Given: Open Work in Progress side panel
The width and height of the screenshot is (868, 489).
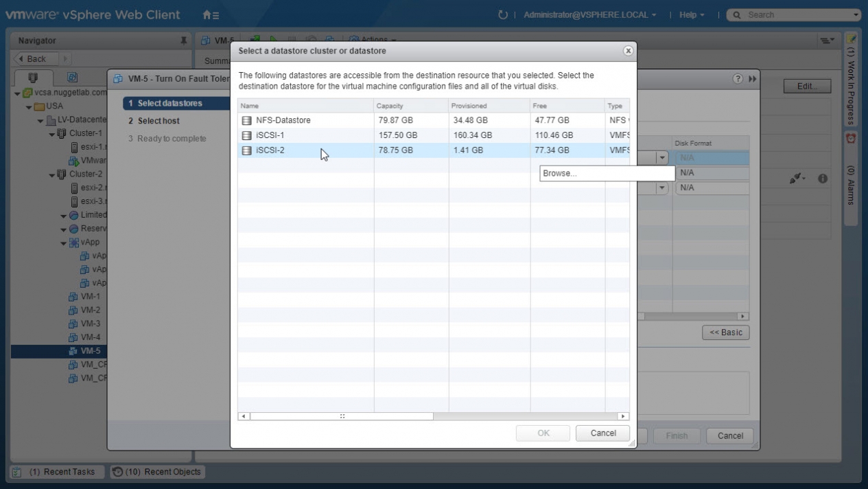Looking at the screenshot, I should click(851, 81).
